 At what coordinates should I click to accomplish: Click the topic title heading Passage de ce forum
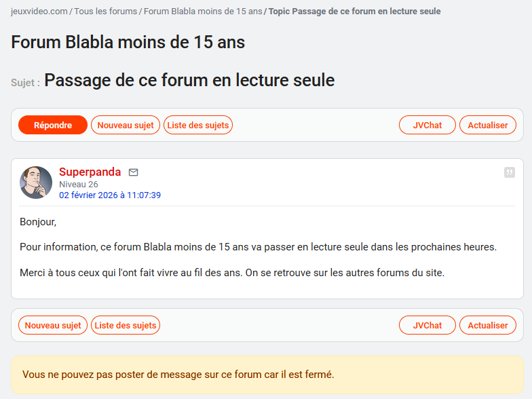coord(189,81)
